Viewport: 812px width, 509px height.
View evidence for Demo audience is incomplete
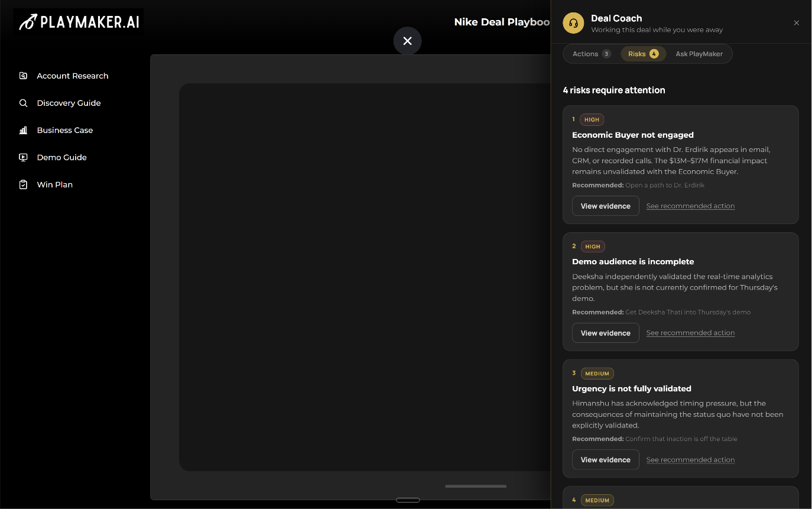pyautogui.click(x=606, y=333)
